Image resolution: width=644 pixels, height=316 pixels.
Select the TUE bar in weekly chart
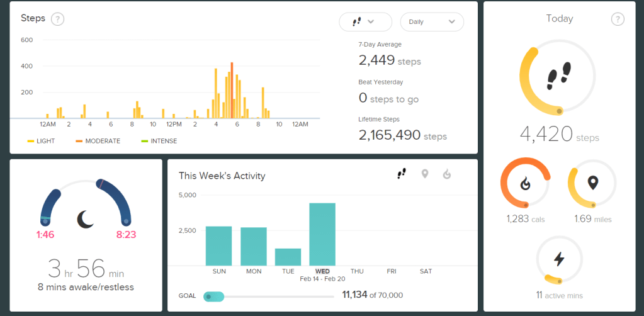288,257
